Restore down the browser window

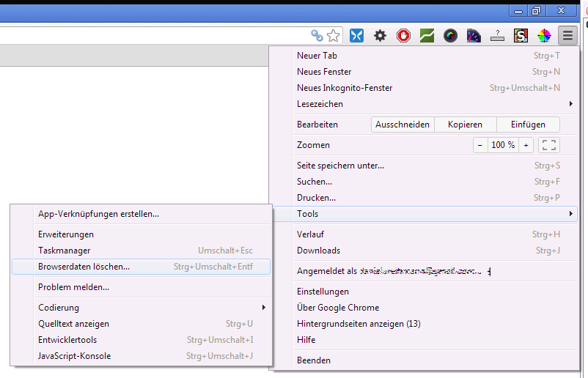click(x=537, y=11)
